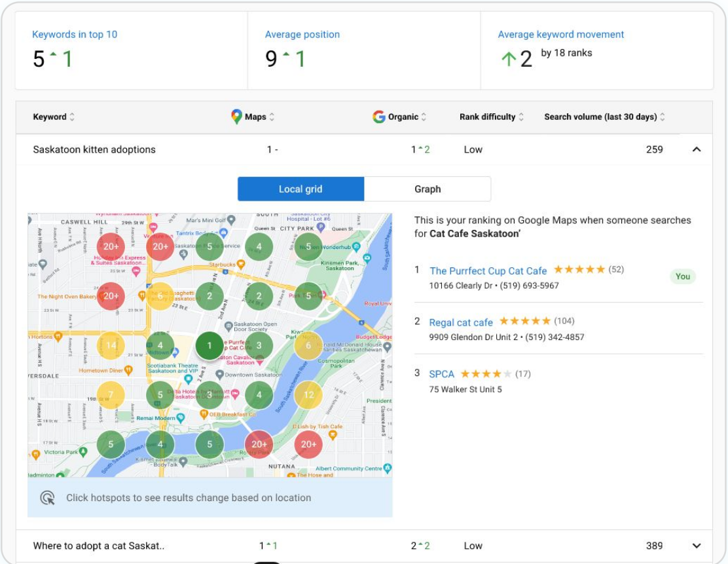
Task: Sort by Keyword column arrows
Action: (x=72, y=117)
